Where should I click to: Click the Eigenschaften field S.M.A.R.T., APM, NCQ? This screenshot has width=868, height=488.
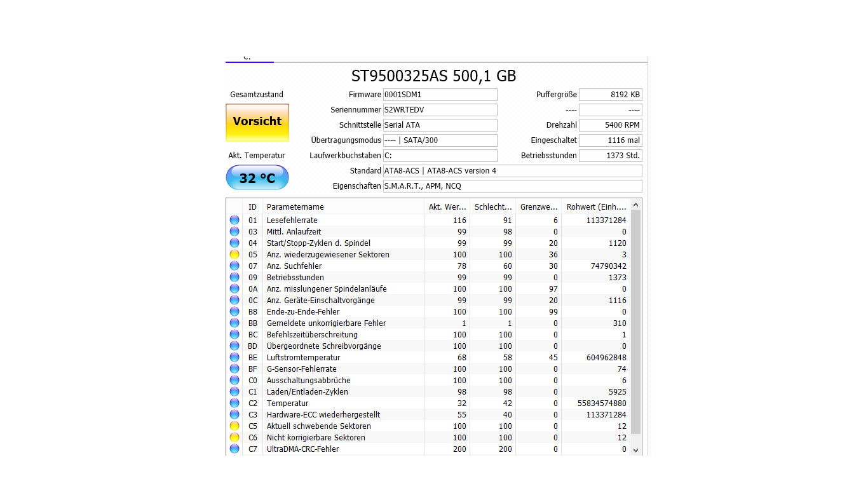[x=512, y=186]
